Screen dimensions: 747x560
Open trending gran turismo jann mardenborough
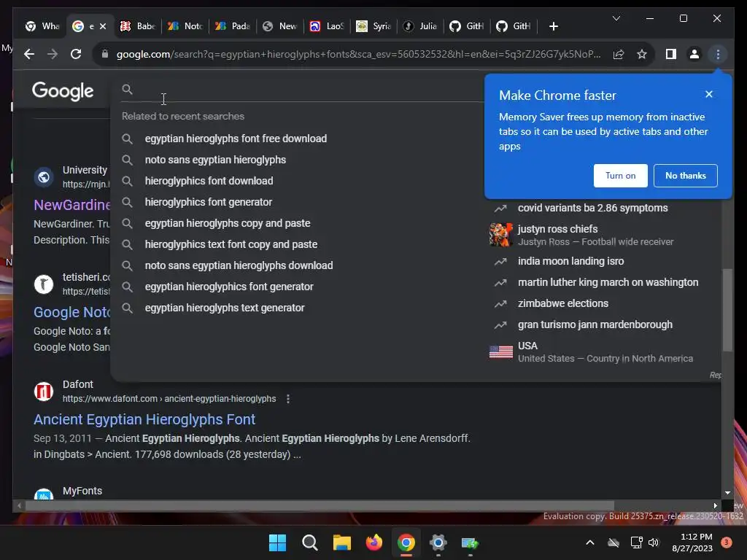point(595,324)
